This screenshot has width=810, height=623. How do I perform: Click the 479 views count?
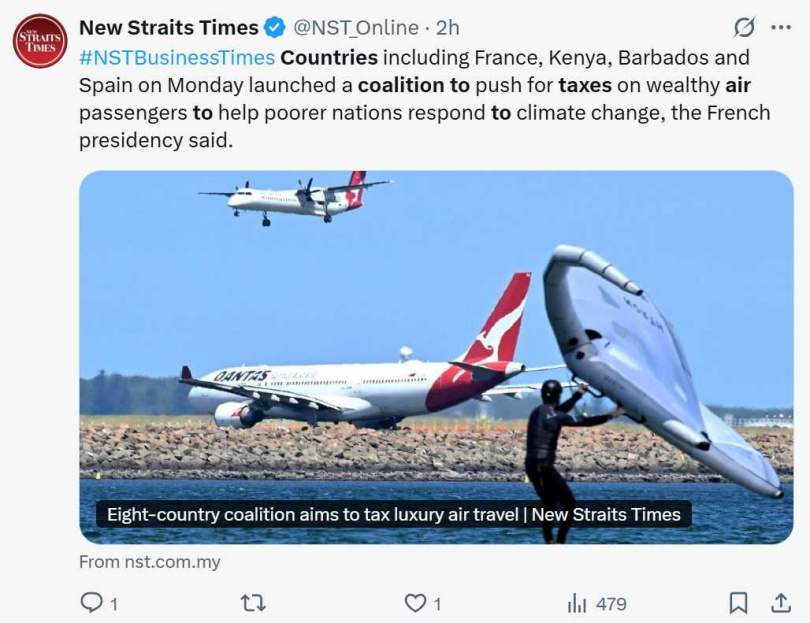coord(610,603)
